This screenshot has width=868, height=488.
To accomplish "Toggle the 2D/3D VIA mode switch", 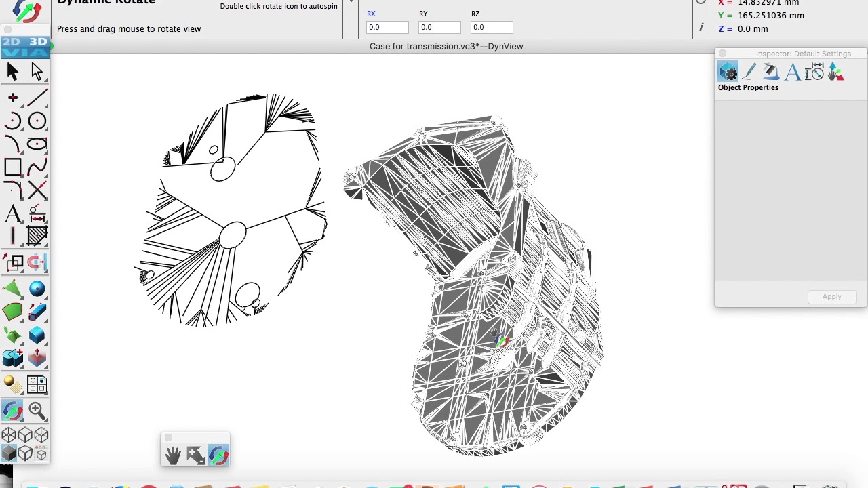I will (24, 47).
